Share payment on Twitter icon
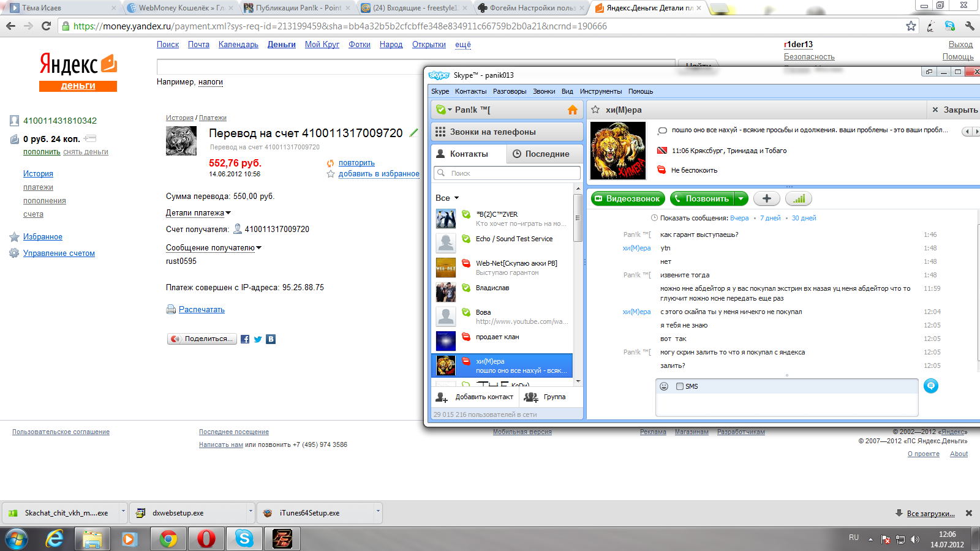This screenshot has height=551, width=980. coord(258,339)
